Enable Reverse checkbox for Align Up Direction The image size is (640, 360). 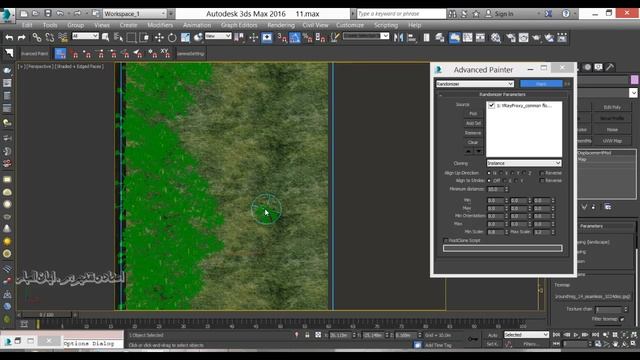point(542,173)
